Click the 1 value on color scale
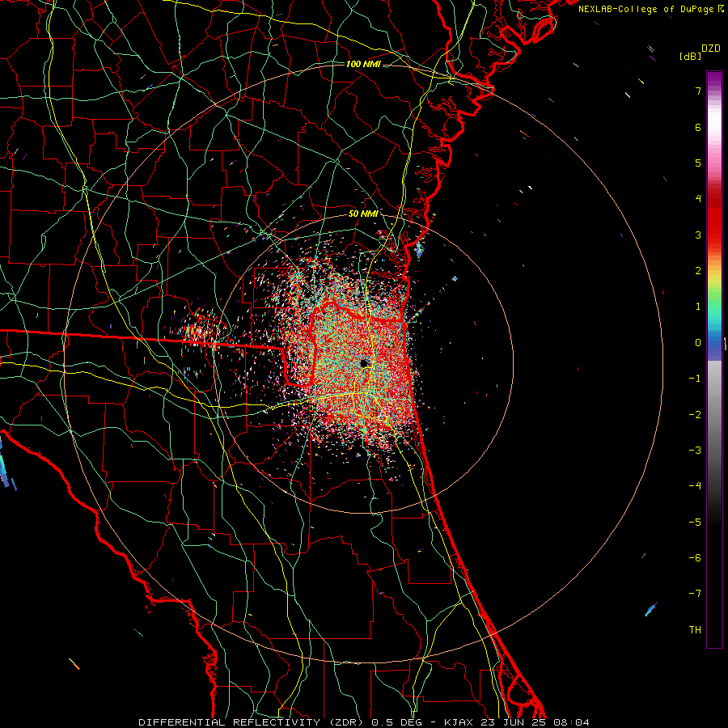 (698, 307)
